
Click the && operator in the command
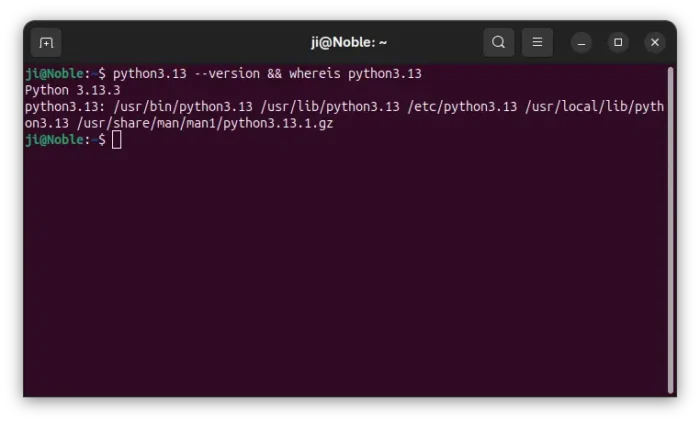(274, 74)
